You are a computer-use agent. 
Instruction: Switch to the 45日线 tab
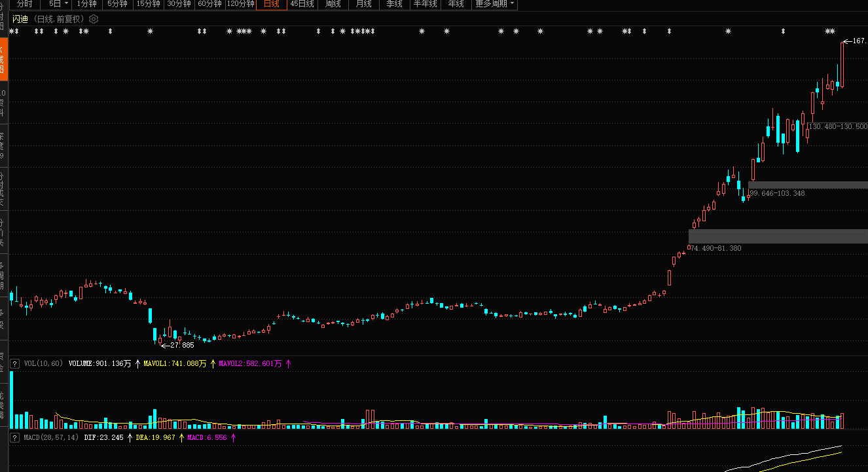coord(302,4)
